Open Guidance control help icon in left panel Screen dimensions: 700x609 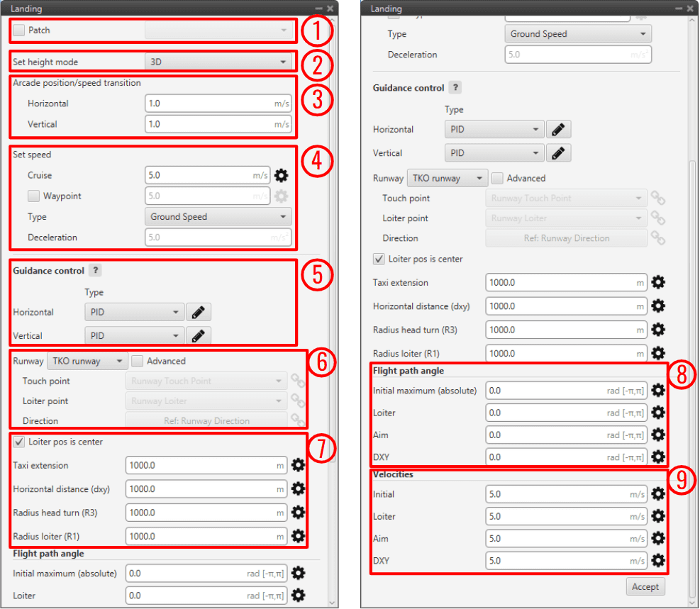[96, 271]
